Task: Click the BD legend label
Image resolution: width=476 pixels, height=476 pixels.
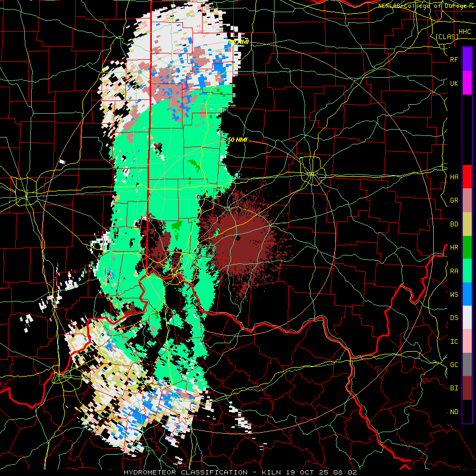Action: (x=454, y=224)
